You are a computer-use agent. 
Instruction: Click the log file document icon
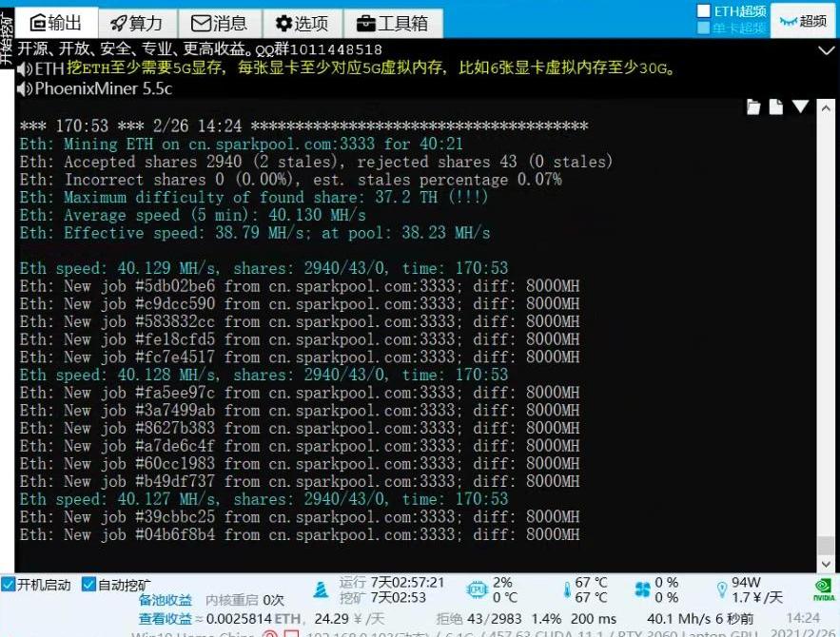[775, 107]
